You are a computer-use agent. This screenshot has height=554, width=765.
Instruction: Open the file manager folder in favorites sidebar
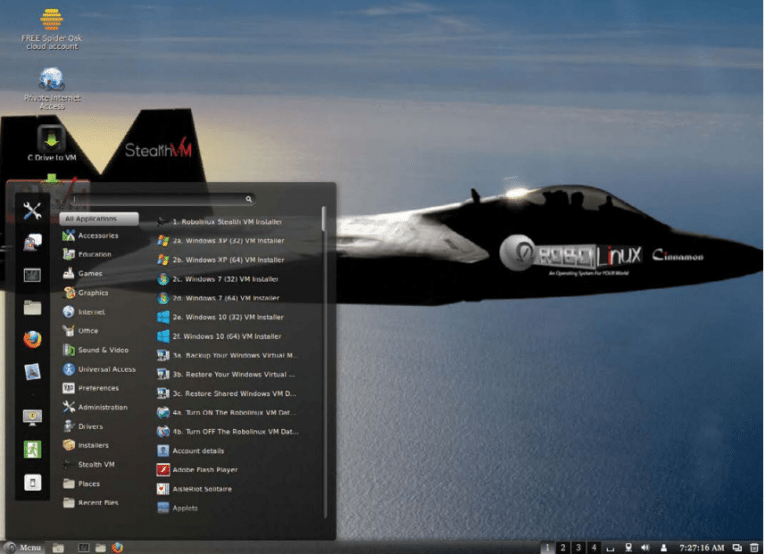click(32, 308)
